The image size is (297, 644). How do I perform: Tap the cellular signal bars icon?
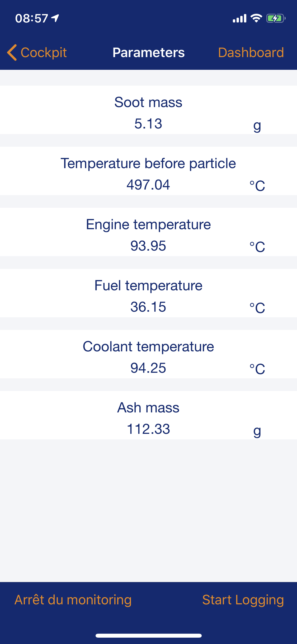(x=239, y=19)
